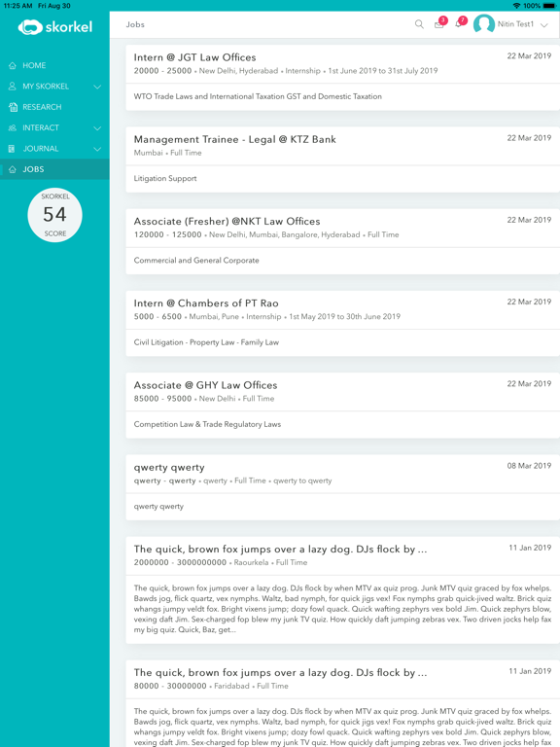Image resolution: width=560 pixels, height=747 pixels.
Task: Expand the Interact submenu chevron
Action: click(x=97, y=128)
